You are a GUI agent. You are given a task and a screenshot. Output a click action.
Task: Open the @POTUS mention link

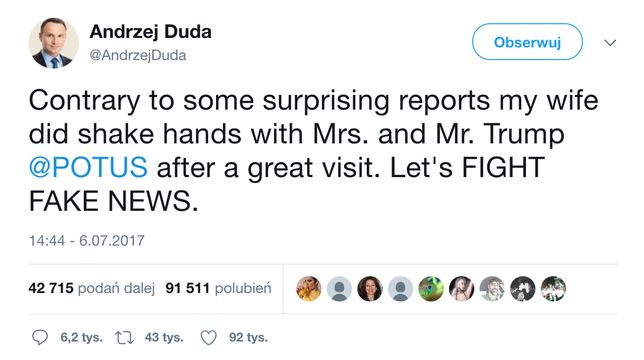[88, 167]
